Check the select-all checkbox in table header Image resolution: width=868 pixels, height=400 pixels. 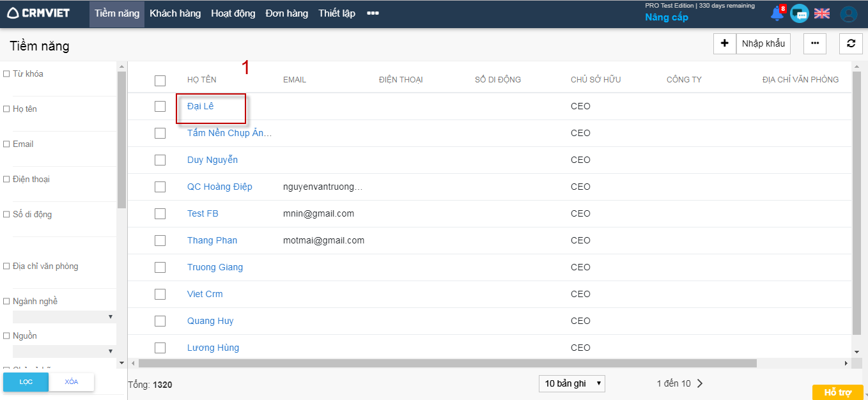pos(160,81)
